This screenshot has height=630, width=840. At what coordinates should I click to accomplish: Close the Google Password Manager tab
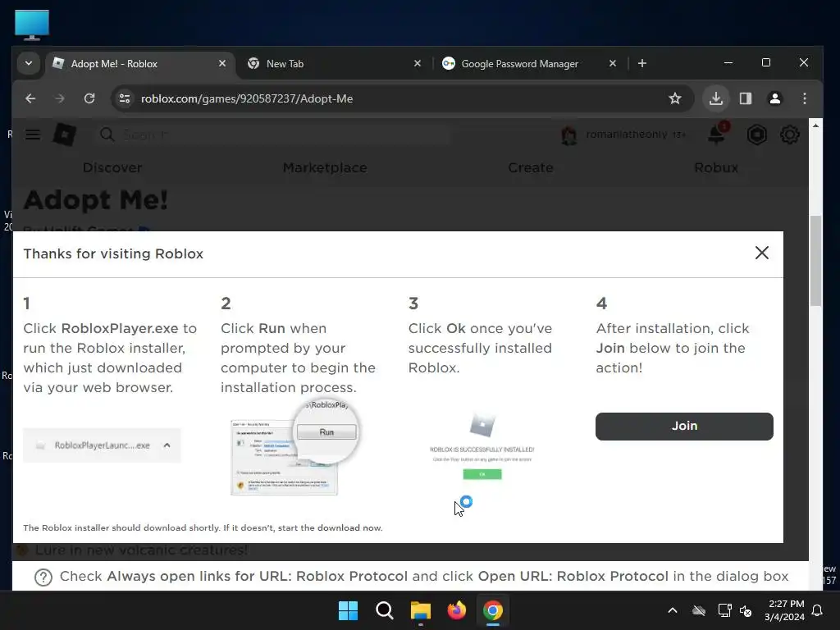tap(613, 64)
